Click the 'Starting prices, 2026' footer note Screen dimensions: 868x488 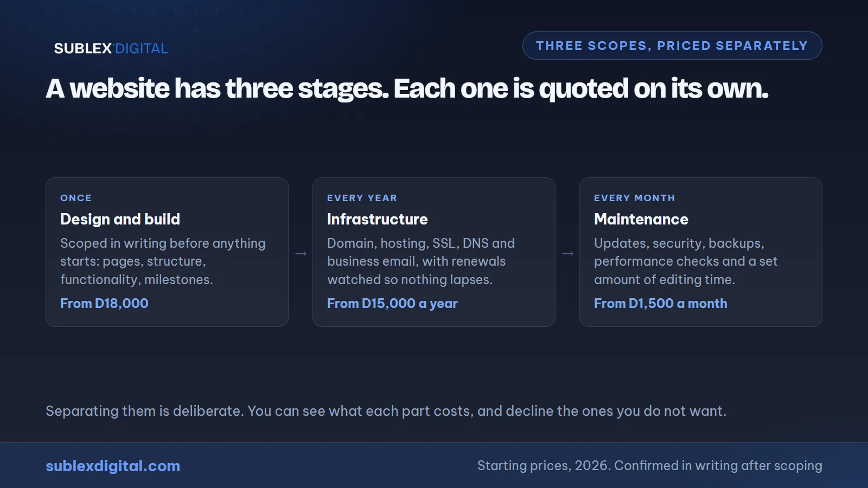click(x=649, y=466)
